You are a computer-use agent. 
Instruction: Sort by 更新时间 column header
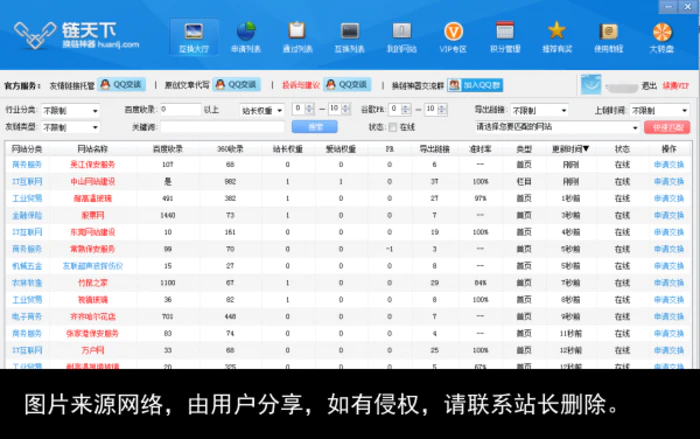coord(570,149)
